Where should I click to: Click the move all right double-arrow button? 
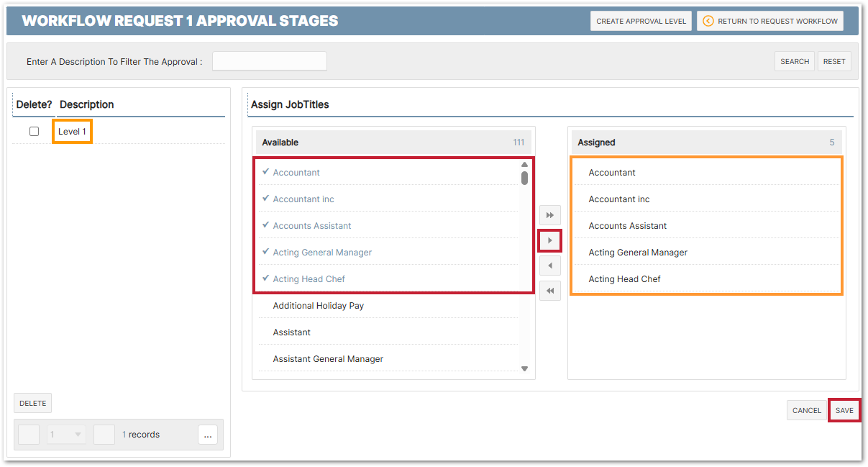(549, 215)
